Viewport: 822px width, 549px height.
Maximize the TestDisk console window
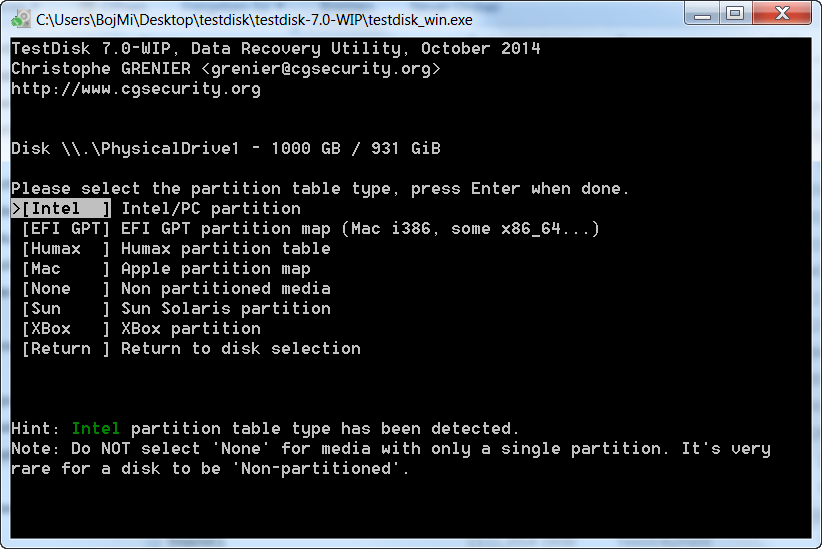736,14
